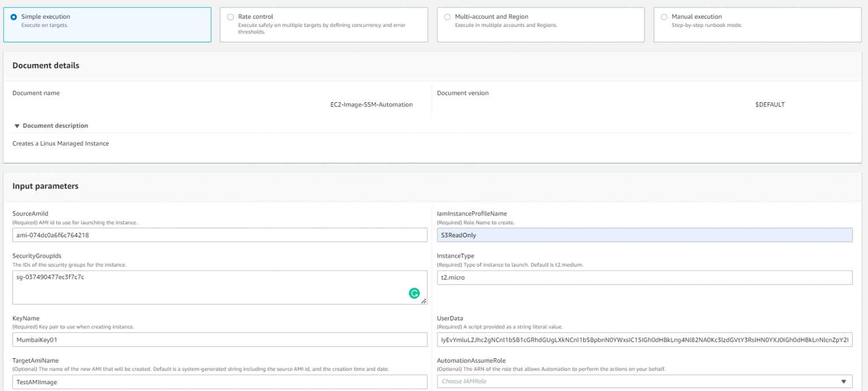
Task: Collapse the Document description section
Action: pyautogui.click(x=18, y=125)
